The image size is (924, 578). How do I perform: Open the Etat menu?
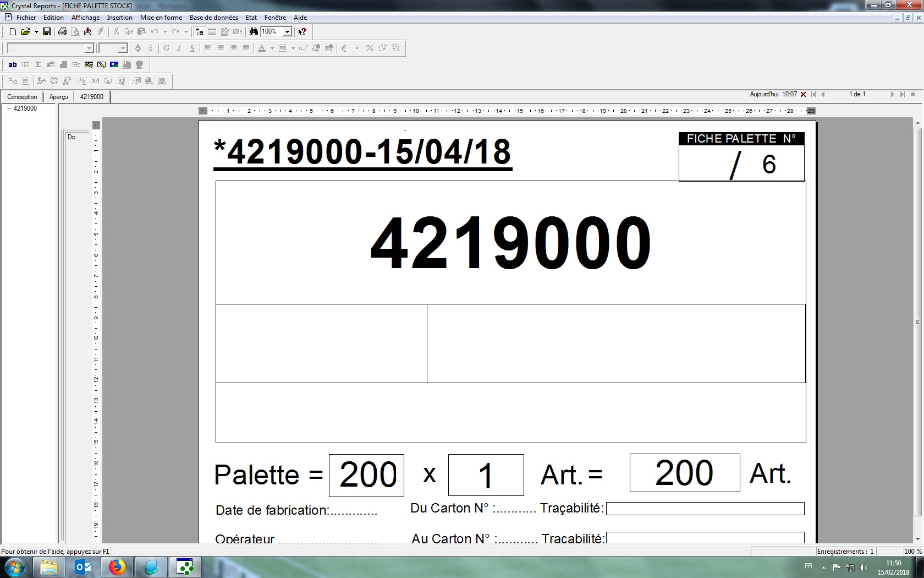pos(251,18)
